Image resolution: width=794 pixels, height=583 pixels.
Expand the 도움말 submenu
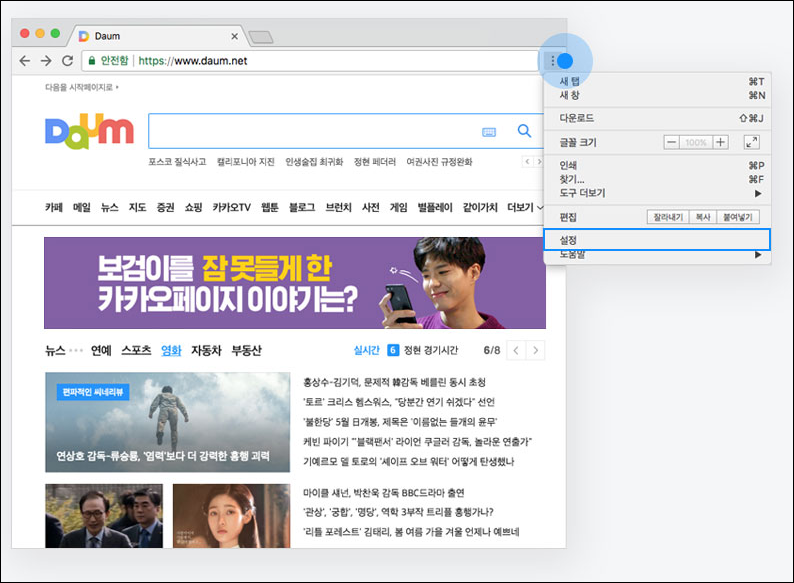click(657, 255)
